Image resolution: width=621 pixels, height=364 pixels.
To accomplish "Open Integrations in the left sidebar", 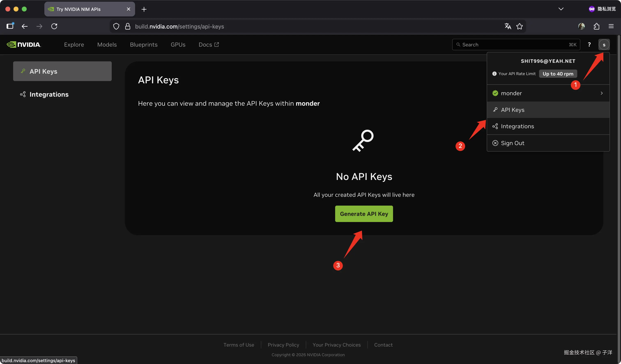I will pos(49,94).
